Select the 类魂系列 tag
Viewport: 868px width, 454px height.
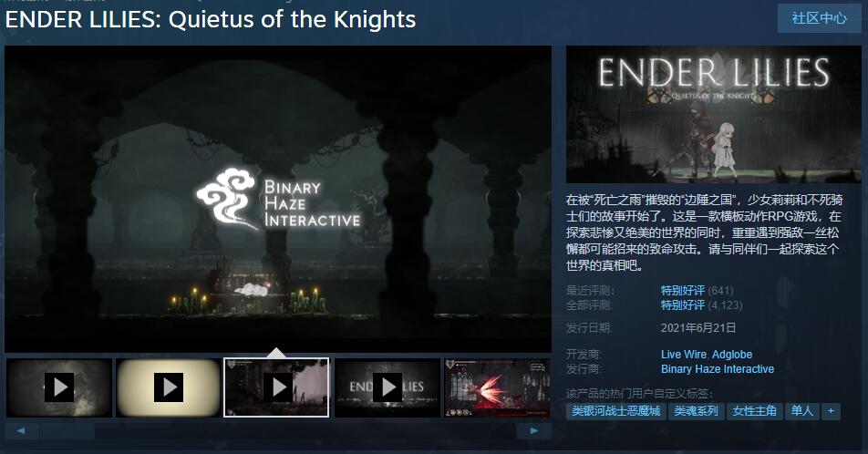[696, 411]
